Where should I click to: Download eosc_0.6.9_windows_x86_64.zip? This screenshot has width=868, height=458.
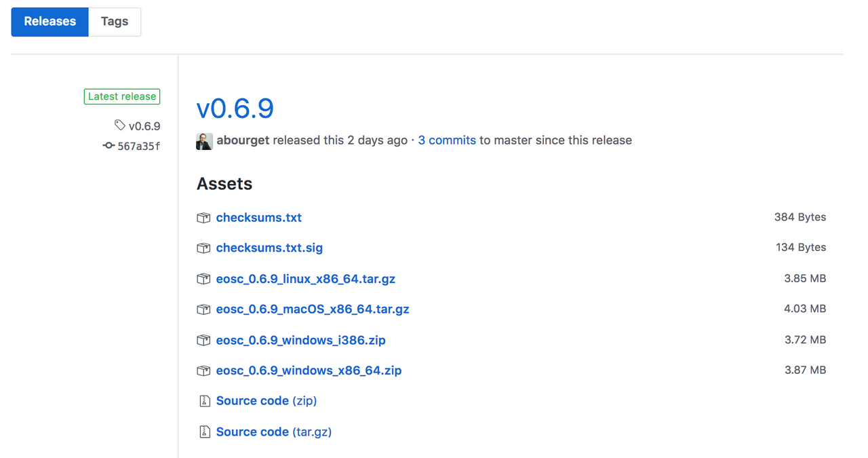(309, 370)
